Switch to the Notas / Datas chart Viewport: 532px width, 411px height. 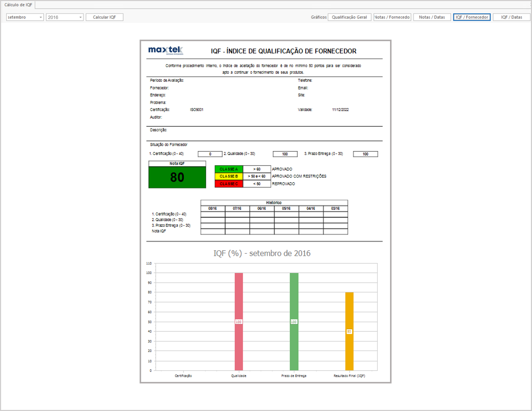[x=432, y=17]
